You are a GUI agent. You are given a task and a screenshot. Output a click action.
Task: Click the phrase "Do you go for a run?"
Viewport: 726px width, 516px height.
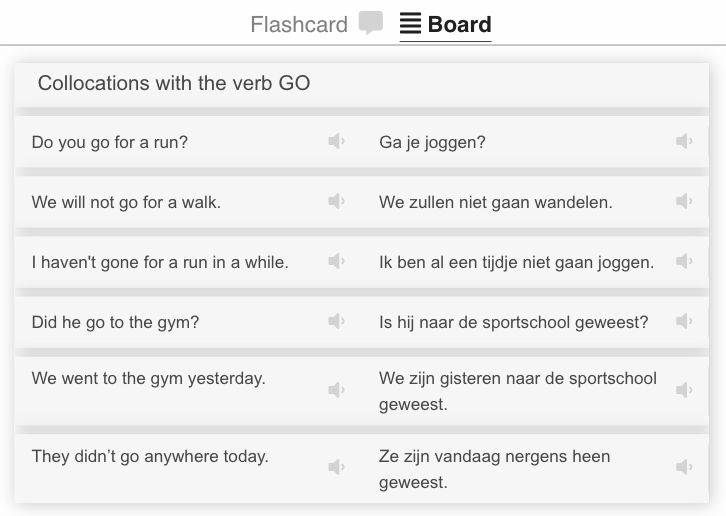coord(110,142)
